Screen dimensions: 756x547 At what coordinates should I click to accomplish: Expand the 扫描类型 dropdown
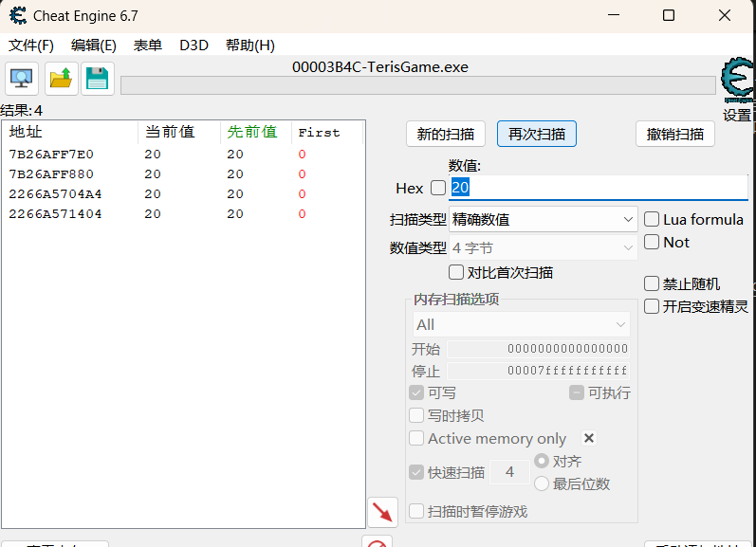(544, 219)
